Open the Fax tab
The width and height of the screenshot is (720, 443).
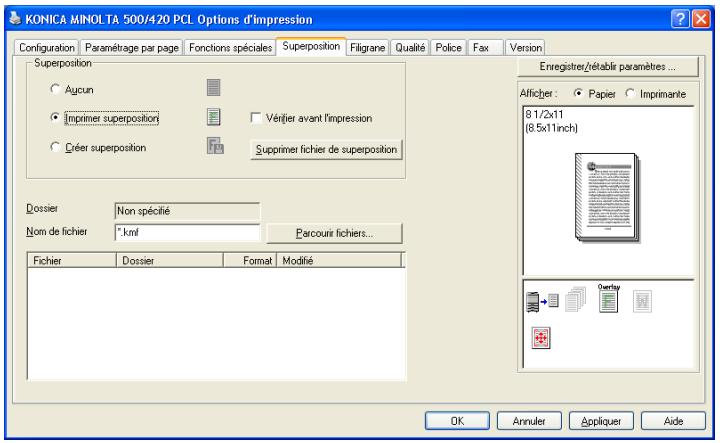coord(485,48)
